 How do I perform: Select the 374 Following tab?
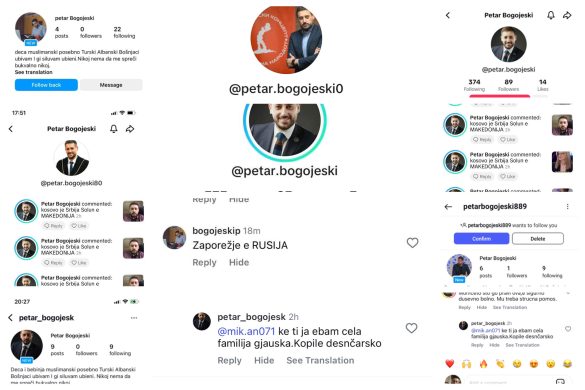click(x=474, y=85)
